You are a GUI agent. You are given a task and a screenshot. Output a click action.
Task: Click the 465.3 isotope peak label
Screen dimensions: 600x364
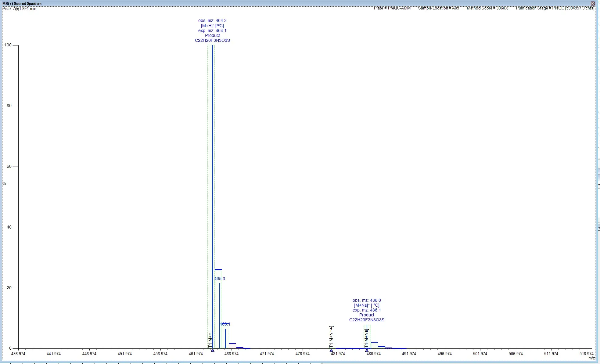pos(220,279)
